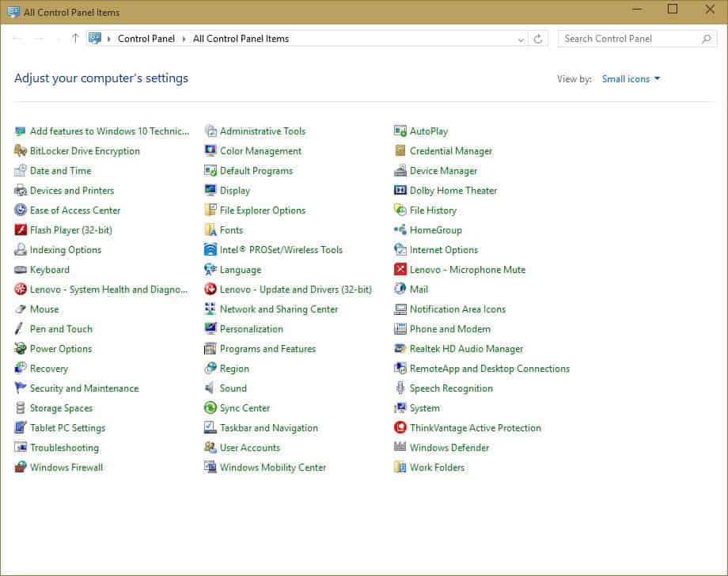Open the Tablet PC Settings link
The image size is (728, 576).
68,428
